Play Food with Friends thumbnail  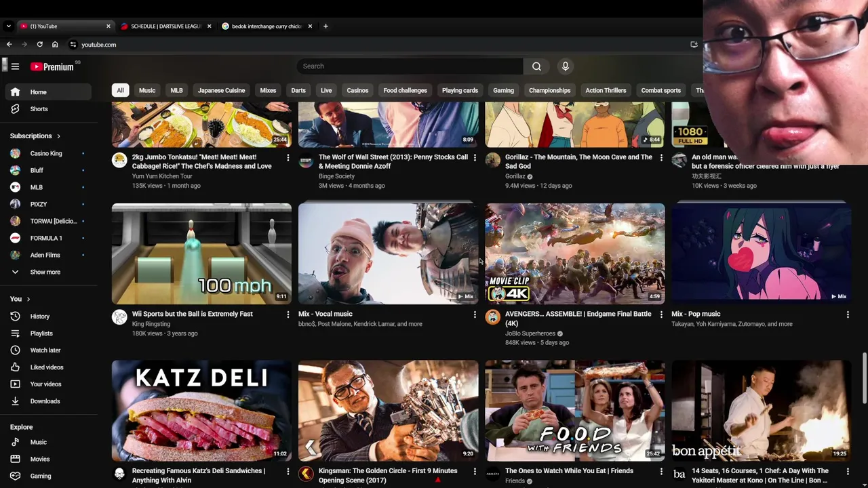tap(574, 411)
